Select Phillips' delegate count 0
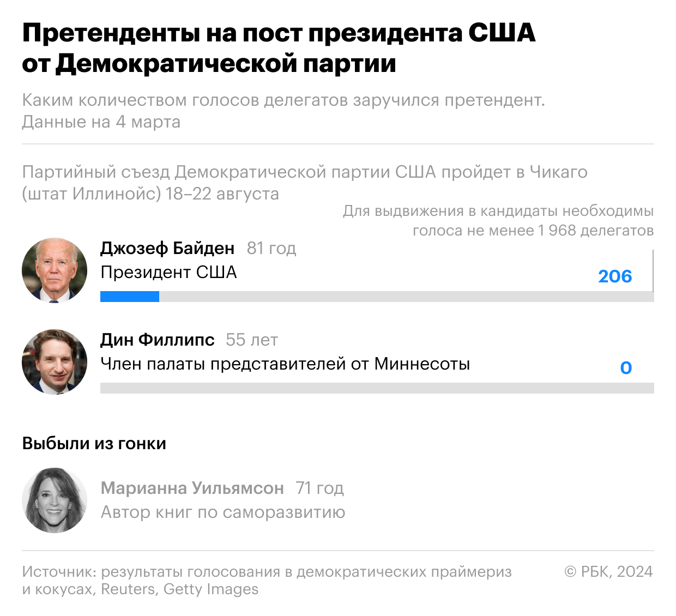 pyautogui.click(x=626, y=368)
